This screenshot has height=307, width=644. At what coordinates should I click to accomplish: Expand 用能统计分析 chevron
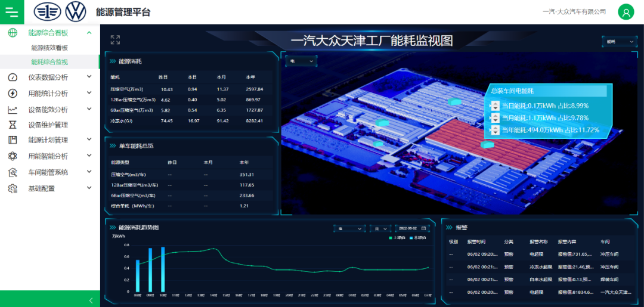click(x=89, y=93)
